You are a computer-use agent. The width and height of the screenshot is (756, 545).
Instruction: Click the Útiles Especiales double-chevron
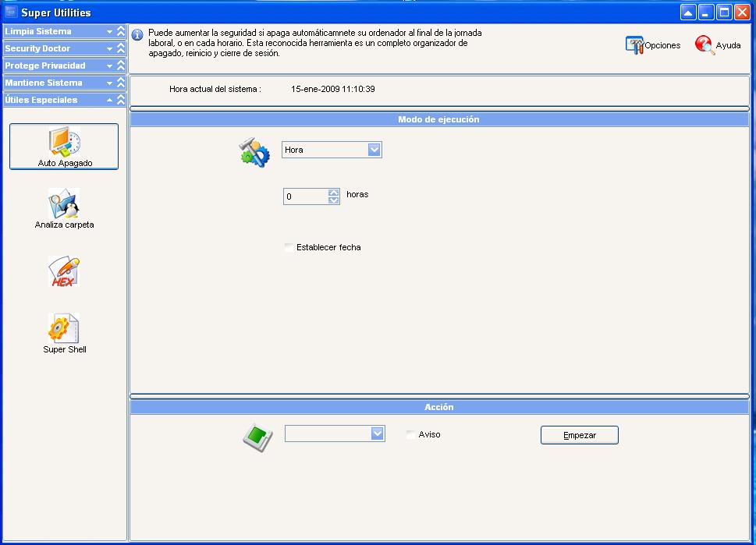pyautogui.click(x=121, y=100)
